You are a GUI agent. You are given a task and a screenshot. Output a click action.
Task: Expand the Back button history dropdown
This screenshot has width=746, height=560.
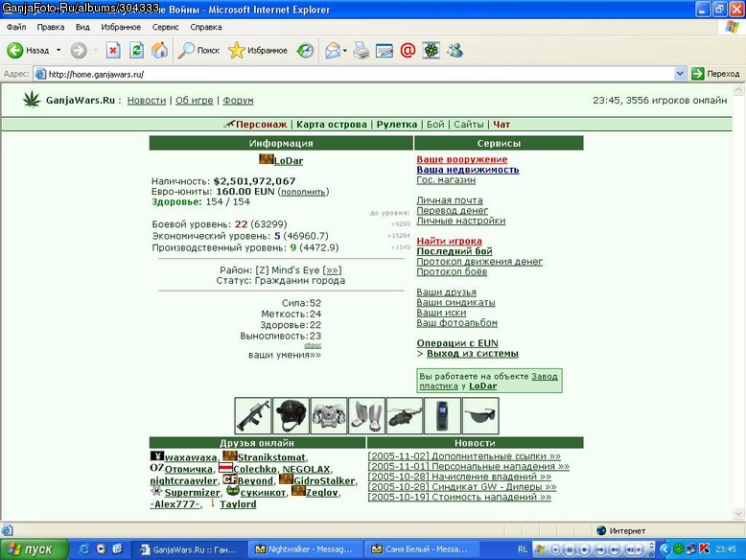58,50
